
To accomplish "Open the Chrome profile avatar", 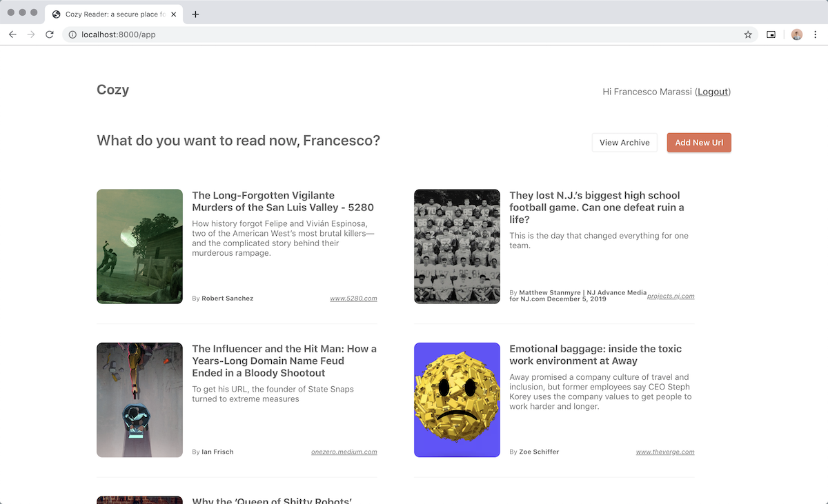I will (797, 34).
